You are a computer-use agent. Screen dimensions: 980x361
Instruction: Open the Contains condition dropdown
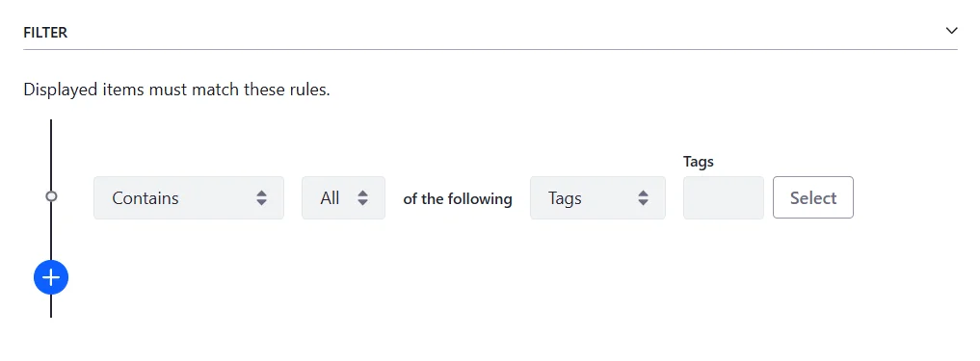(189, 198)
